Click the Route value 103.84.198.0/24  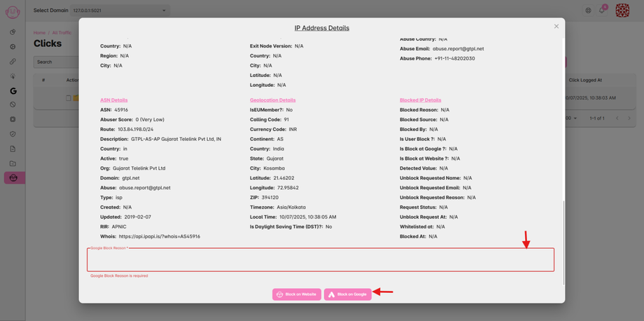(135, 130)
